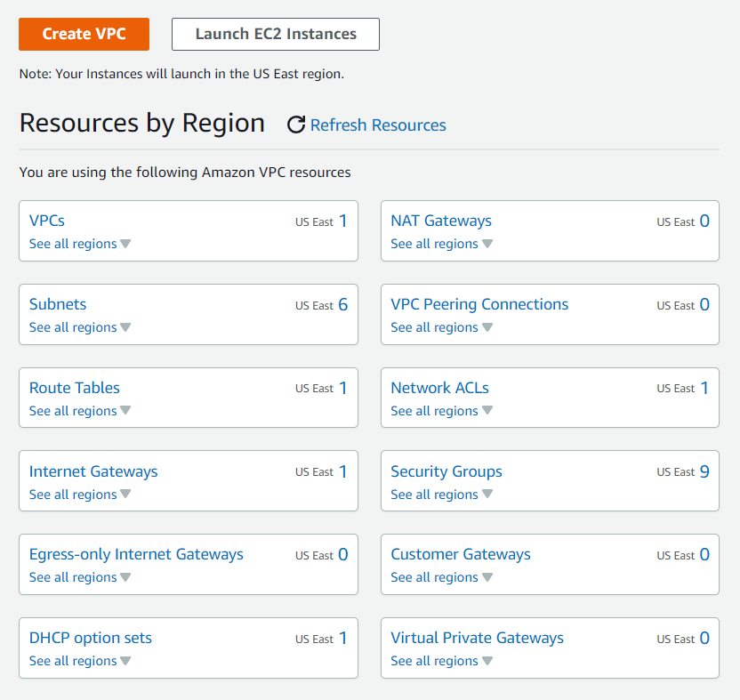Click the Resources by Region heading
740x700 pixels.
pyautogui.click(x=142, y=124)
